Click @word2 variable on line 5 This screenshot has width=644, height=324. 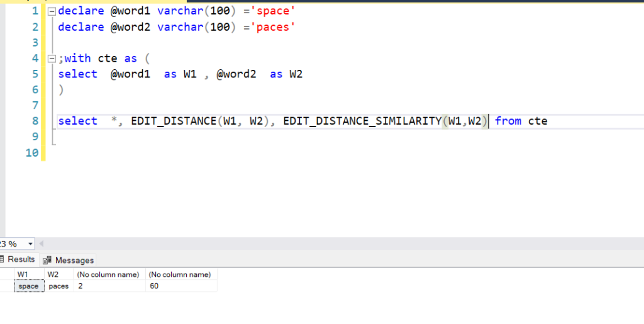pyautogui.click(x=236, y=74)
